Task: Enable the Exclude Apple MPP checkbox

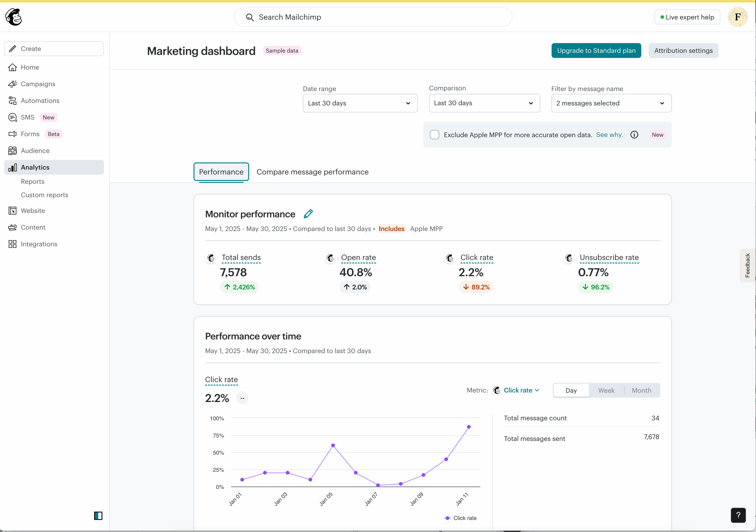Action: click(434, 135)
